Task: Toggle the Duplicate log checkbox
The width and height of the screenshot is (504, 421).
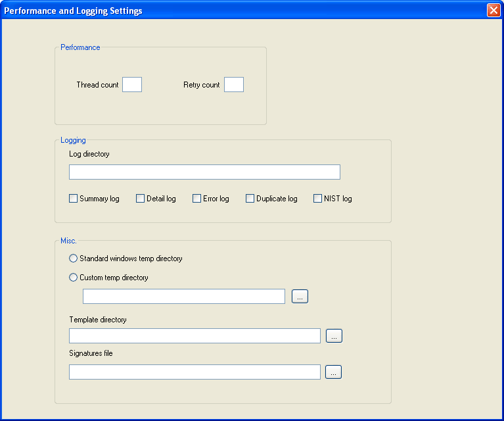Action: [x=250, y=198]
